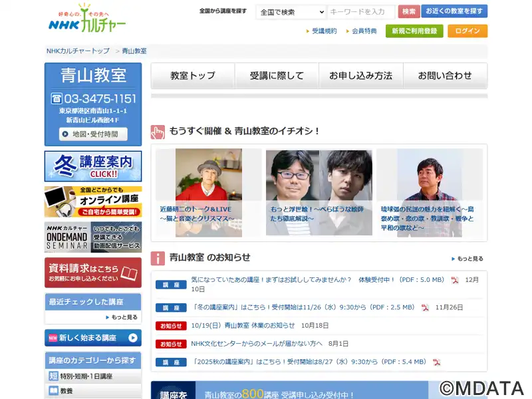Click the red 検索 search button
Viewport: 532px width, 399px height.
pos(409,11)
